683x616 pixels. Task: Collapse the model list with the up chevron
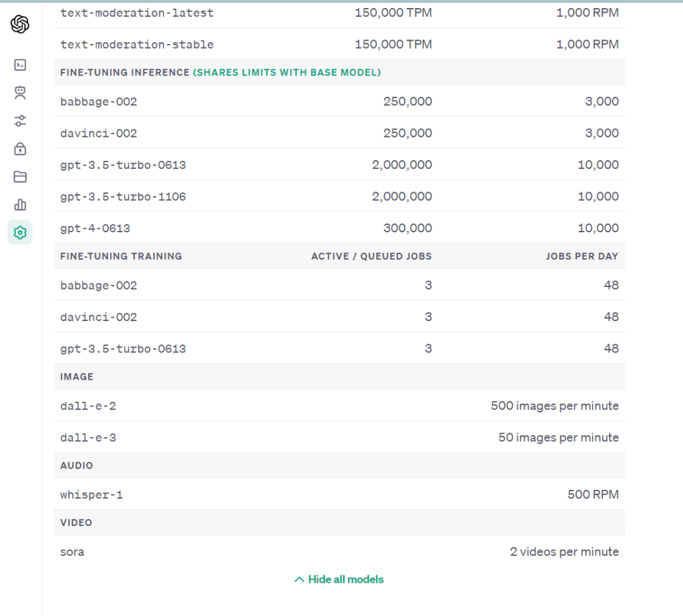(x=298, y=579)
